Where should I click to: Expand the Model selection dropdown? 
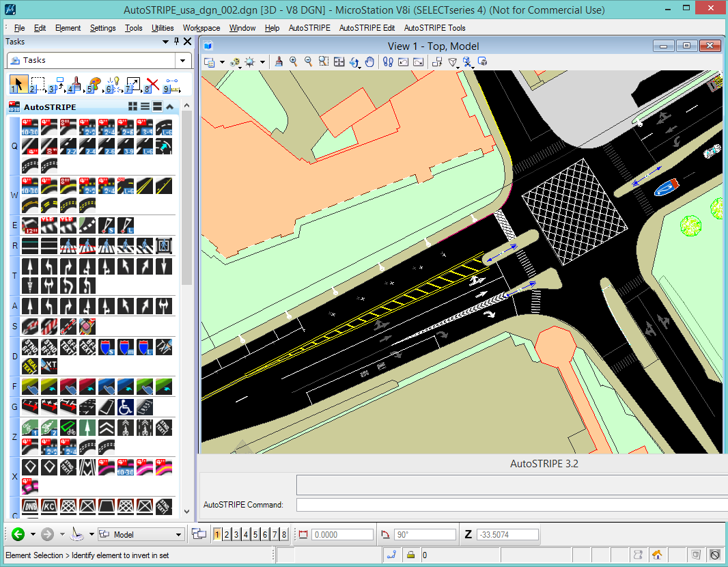tap(178, 534)
